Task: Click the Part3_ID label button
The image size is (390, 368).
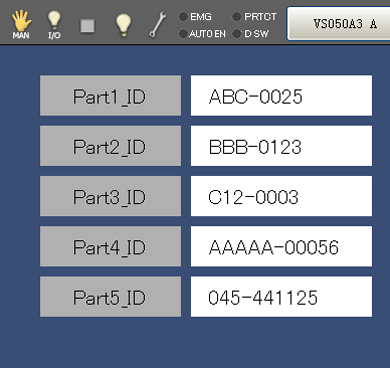Action: [x=110, y=196]
